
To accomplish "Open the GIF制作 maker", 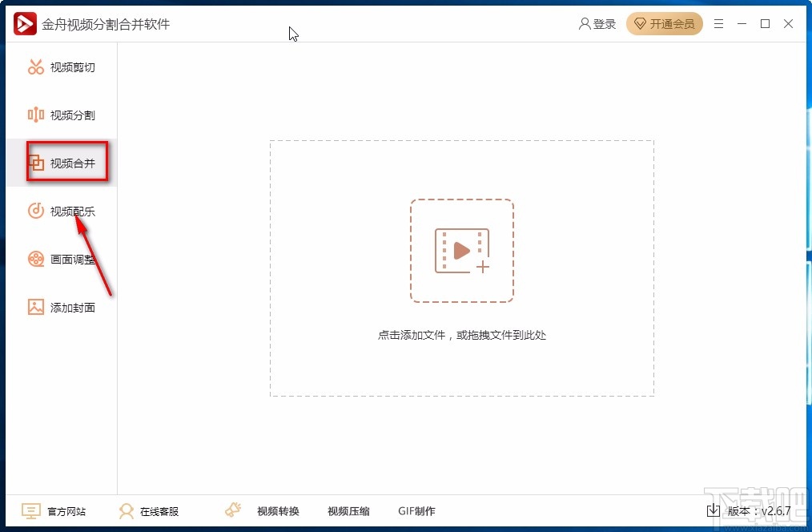I will [x=417, y=510].
